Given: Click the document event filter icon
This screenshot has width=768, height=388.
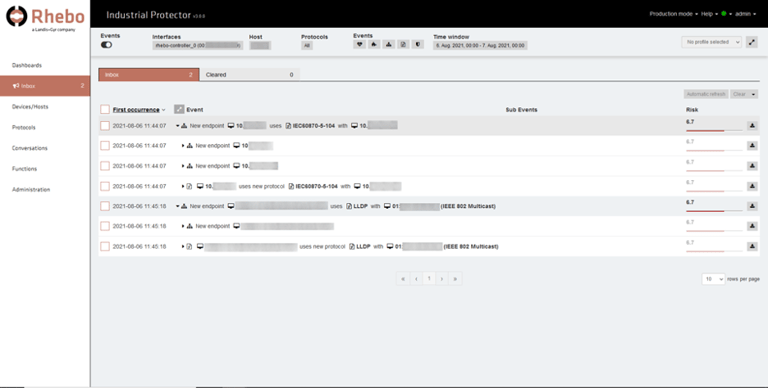Looking at the screenshot, I should coord(403,45).
